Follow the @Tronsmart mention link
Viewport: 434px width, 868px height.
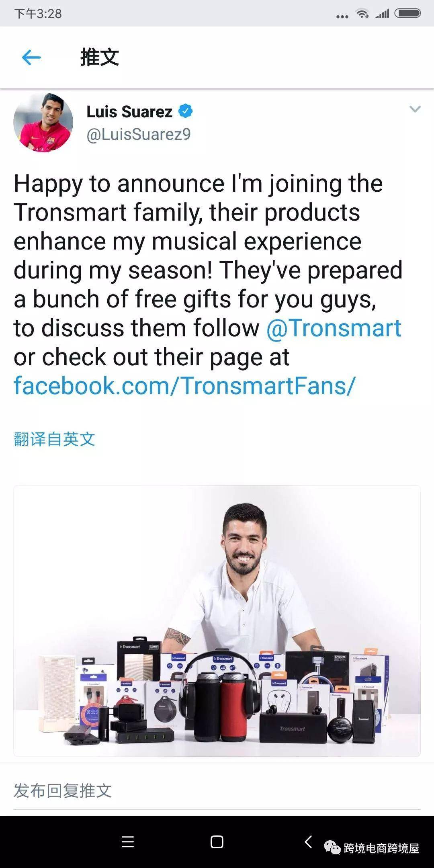point(334,328)
